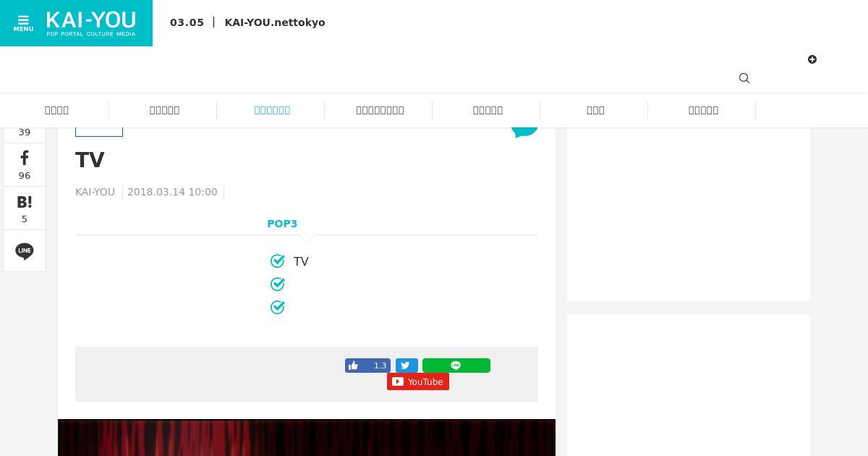Screen dimensions: 868x456
Task: Click the 03.05 date in header
Action: (187, 22)
